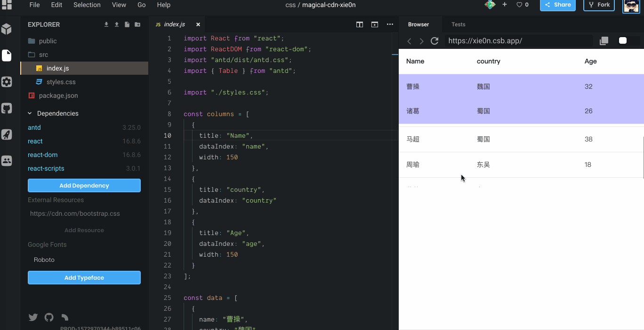Click the plus icon in the top bar
This screenshot has height=330, width=644.
[x=505, y=4]
